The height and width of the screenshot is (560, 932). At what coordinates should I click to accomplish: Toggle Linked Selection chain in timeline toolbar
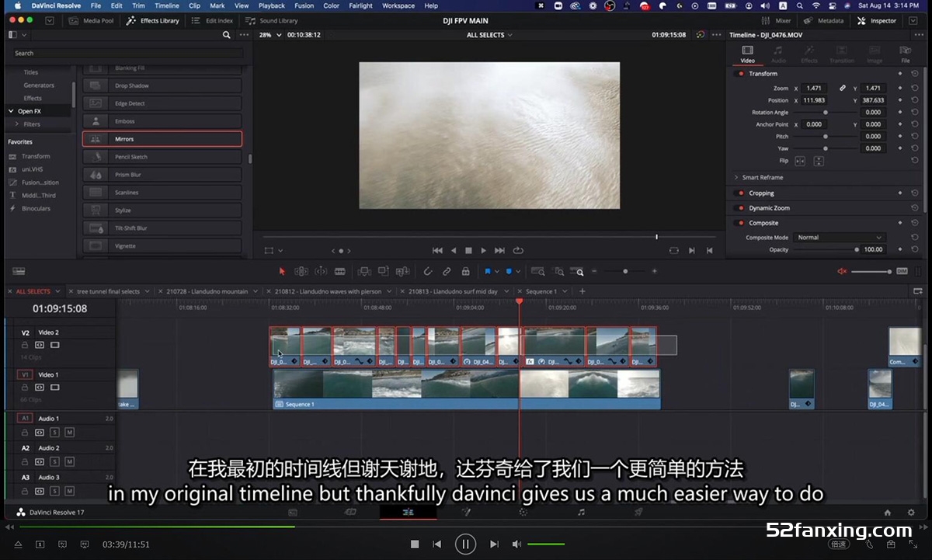coord(447,271)
